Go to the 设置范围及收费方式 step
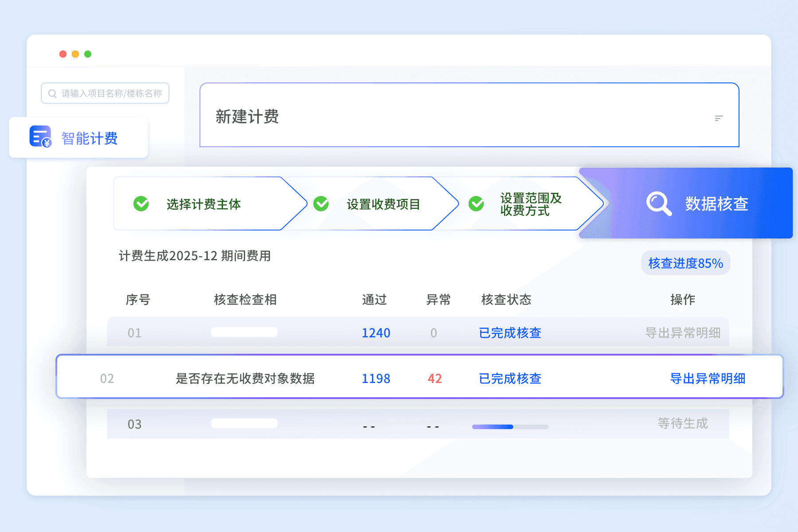The height and width of the screenshot is (532, 798). tap(531, 204)
